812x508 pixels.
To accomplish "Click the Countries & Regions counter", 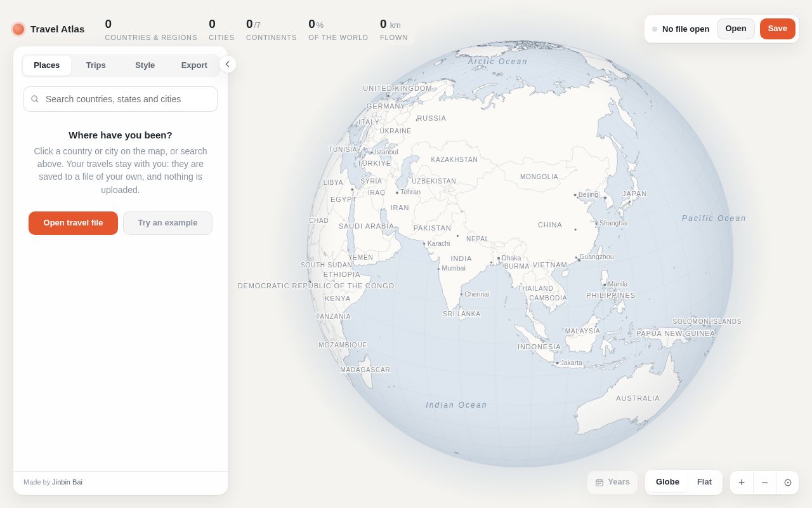I will point(151,30).
